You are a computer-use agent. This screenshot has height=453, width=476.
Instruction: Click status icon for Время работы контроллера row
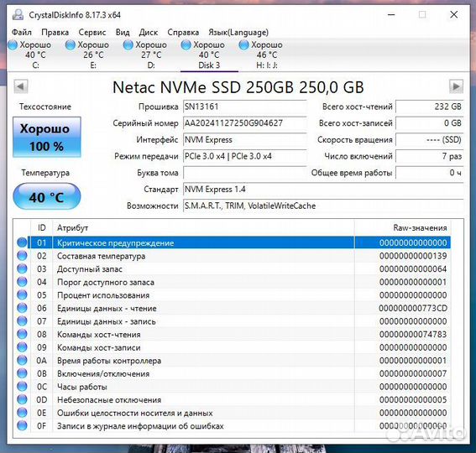(22, 360)
